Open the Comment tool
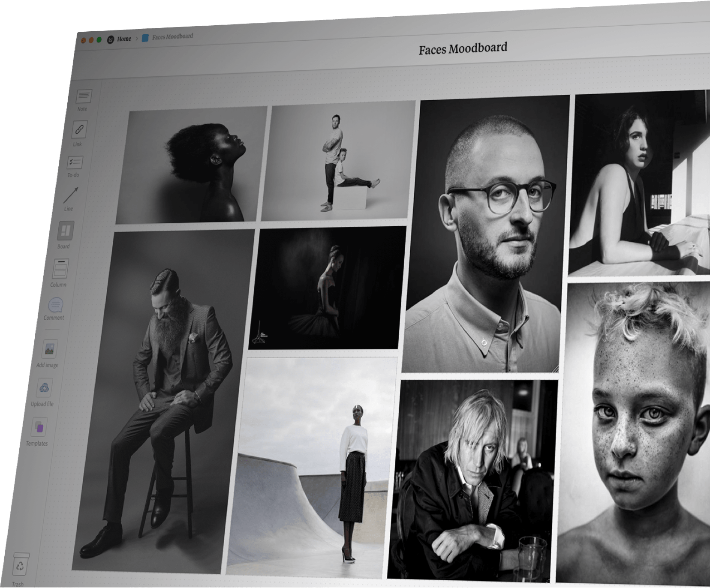The height and width of the screenshot is (588, 710). pyautogui.click(x=55, y=305)
